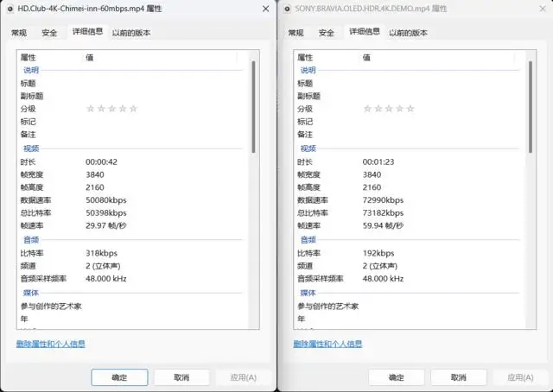The width and height of the screenshot is (553, 392).
Task: Open the 常规 tab in HD.Club window
Action: [19, 33]
